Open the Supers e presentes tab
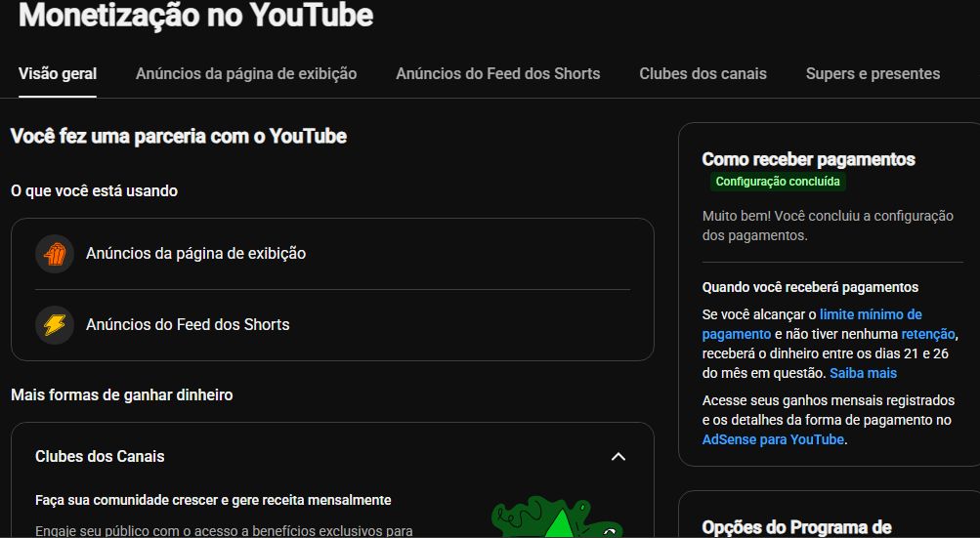 873,74
